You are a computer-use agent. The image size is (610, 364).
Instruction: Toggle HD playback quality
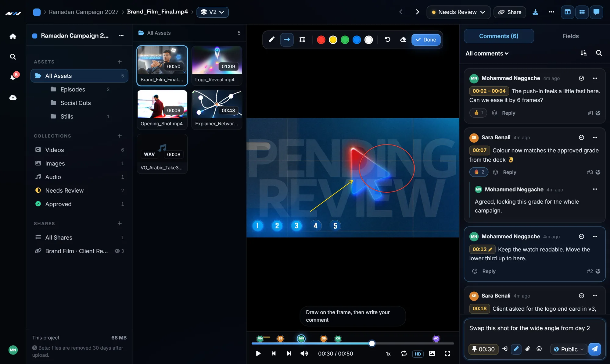[418, 354]
